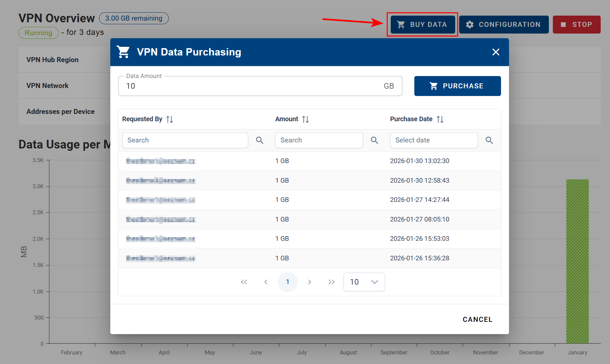
Task: Click the stop square icon on the STOP button
Action: coord(563,24)
